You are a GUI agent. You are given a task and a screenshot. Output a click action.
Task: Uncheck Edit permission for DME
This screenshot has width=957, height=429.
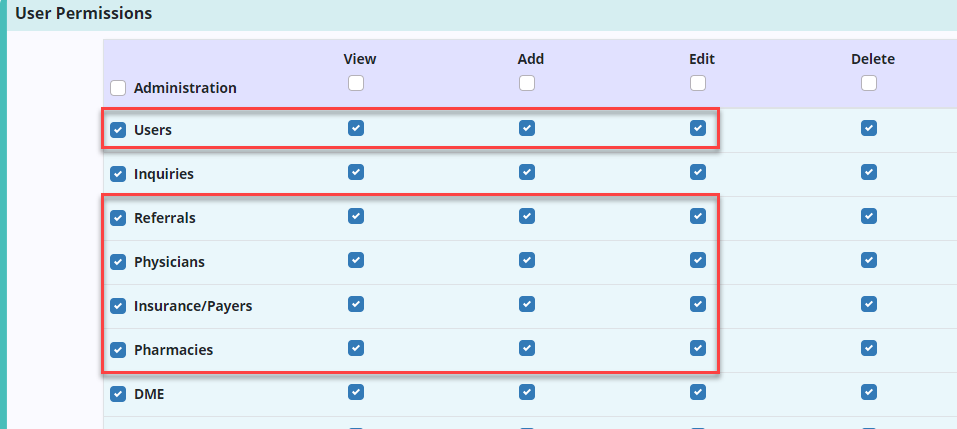[x=698, y=392]
